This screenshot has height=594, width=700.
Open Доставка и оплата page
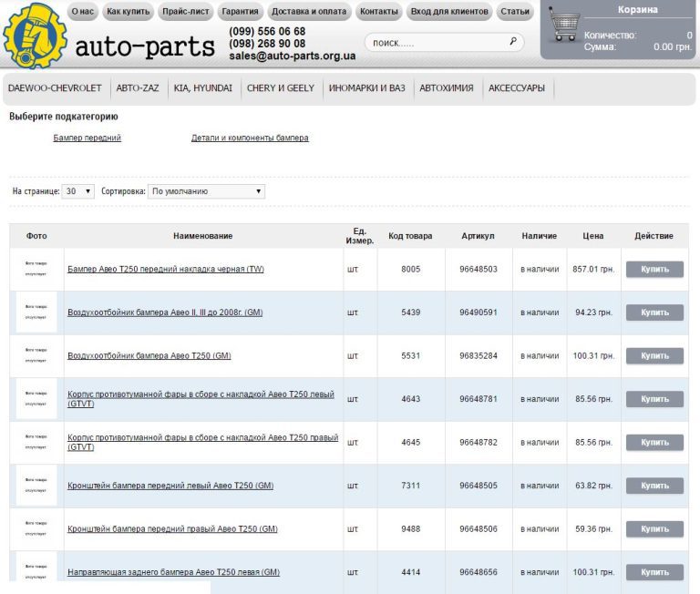[x=309, y=12]
